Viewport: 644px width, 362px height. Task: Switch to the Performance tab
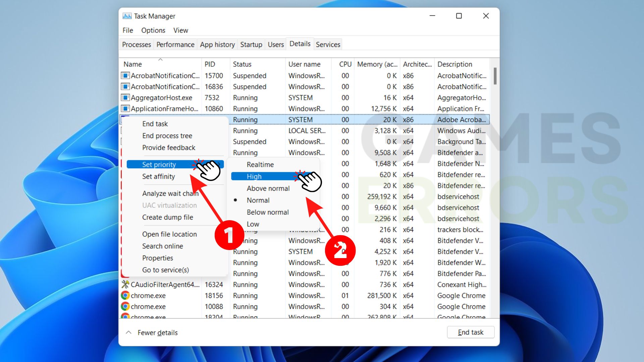tap(175, 45)
